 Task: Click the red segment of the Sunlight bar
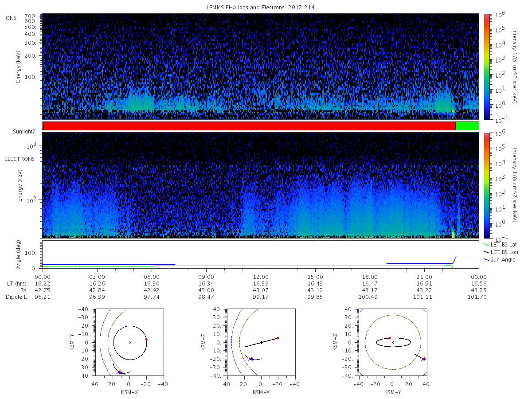pos(249,126)
